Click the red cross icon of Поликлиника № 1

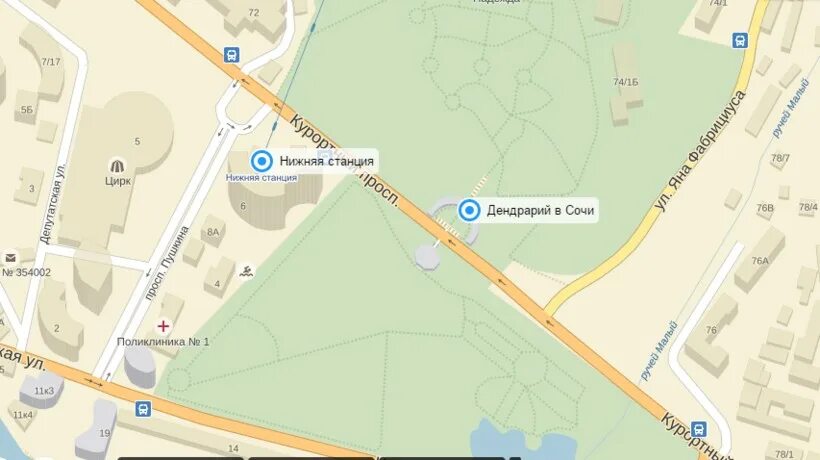163,326
